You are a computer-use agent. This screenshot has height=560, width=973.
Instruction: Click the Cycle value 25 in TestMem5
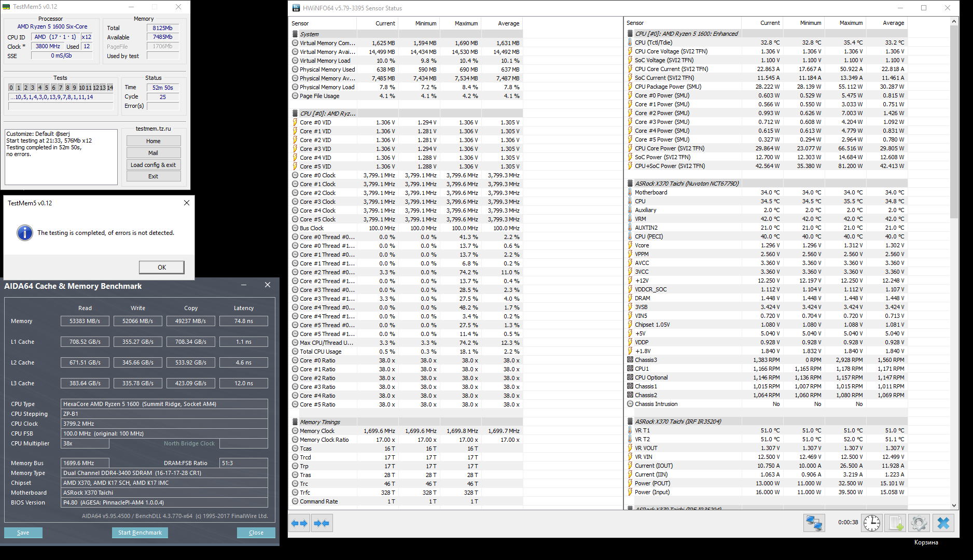[x=163, y=97]
